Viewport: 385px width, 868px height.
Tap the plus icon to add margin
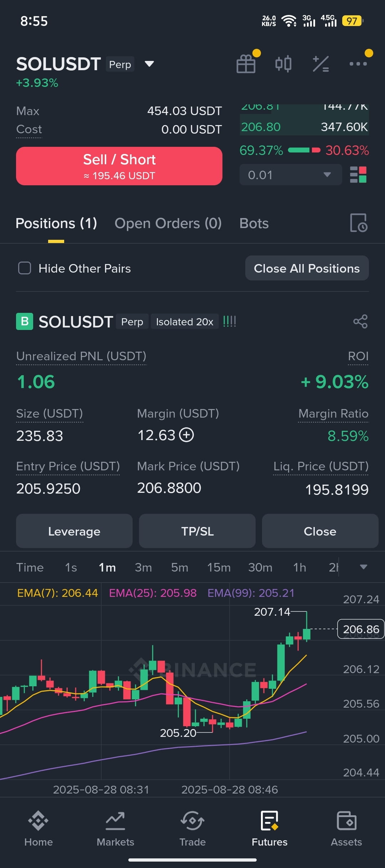(186, 435)
